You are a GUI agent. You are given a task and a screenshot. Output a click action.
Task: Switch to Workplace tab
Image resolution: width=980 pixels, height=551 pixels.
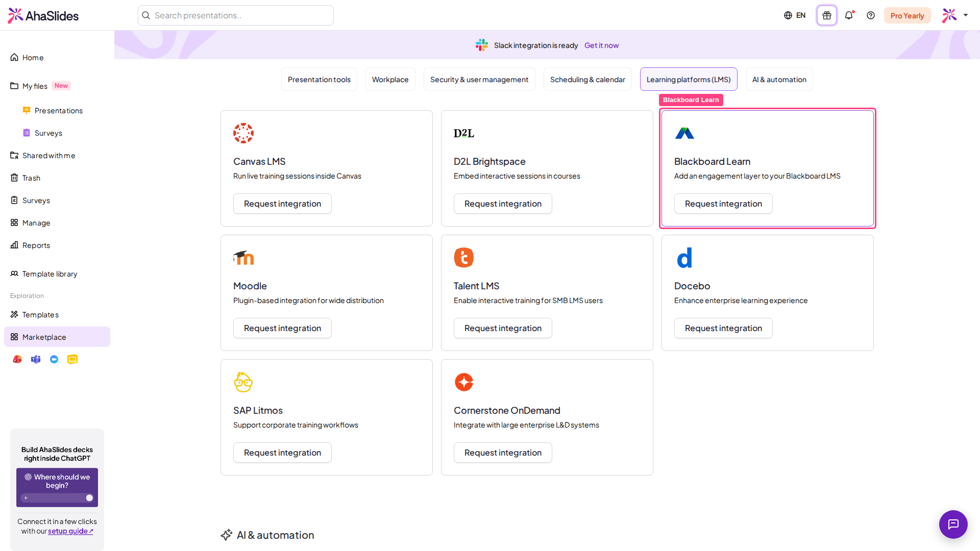click(x=390, y=79)
